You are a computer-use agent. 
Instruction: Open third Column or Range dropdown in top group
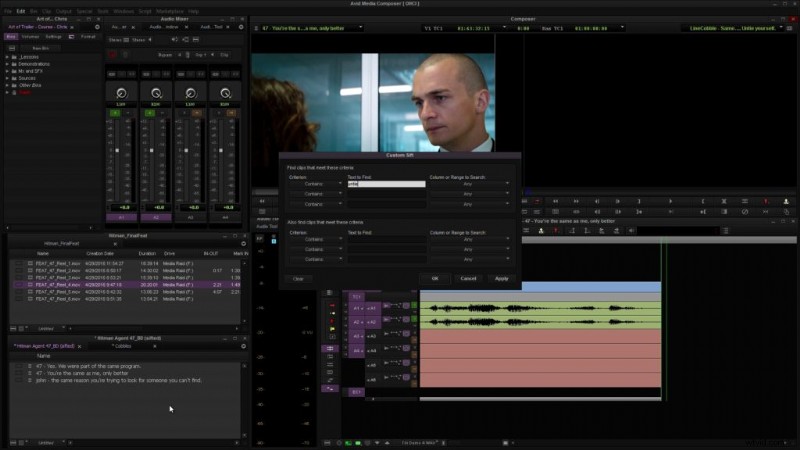(469, 204)
